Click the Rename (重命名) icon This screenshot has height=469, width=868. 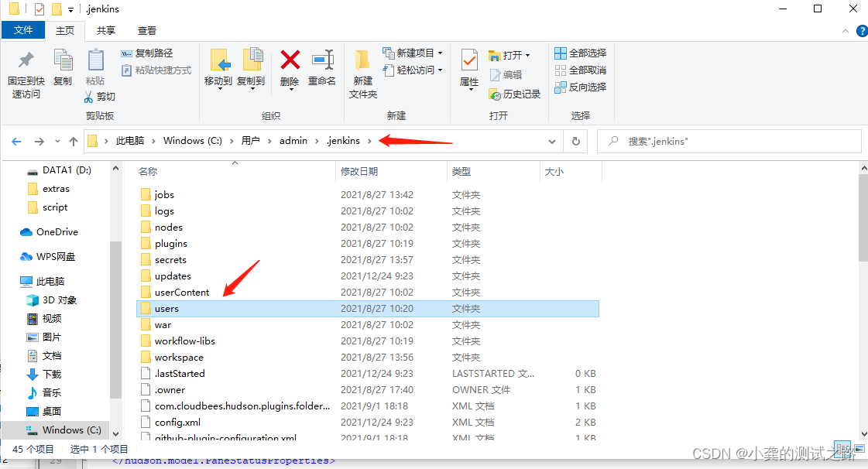tap(322, 60)
